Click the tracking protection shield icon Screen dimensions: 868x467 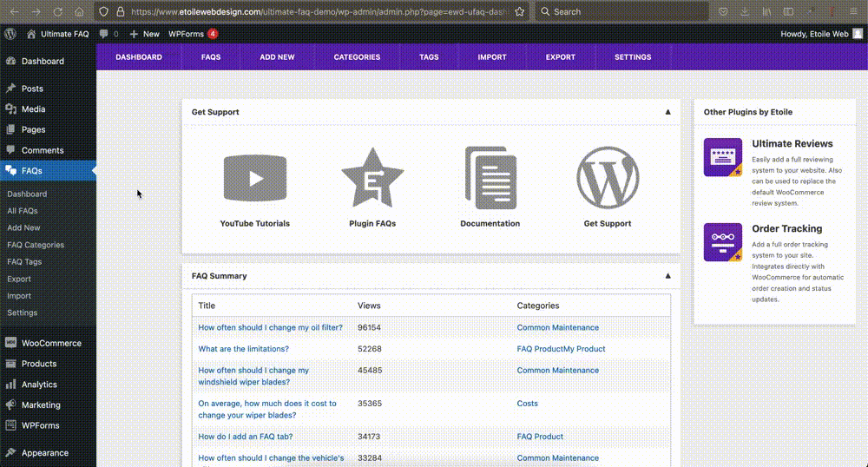pos(103,11)
